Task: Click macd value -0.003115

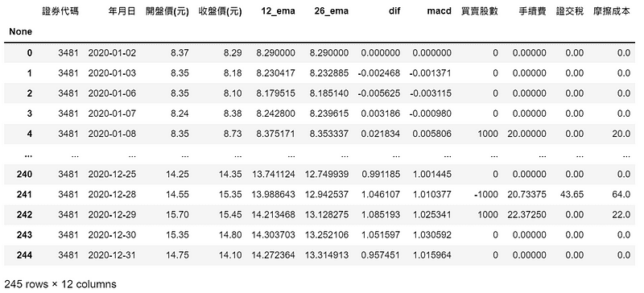Action: point(430,93)
